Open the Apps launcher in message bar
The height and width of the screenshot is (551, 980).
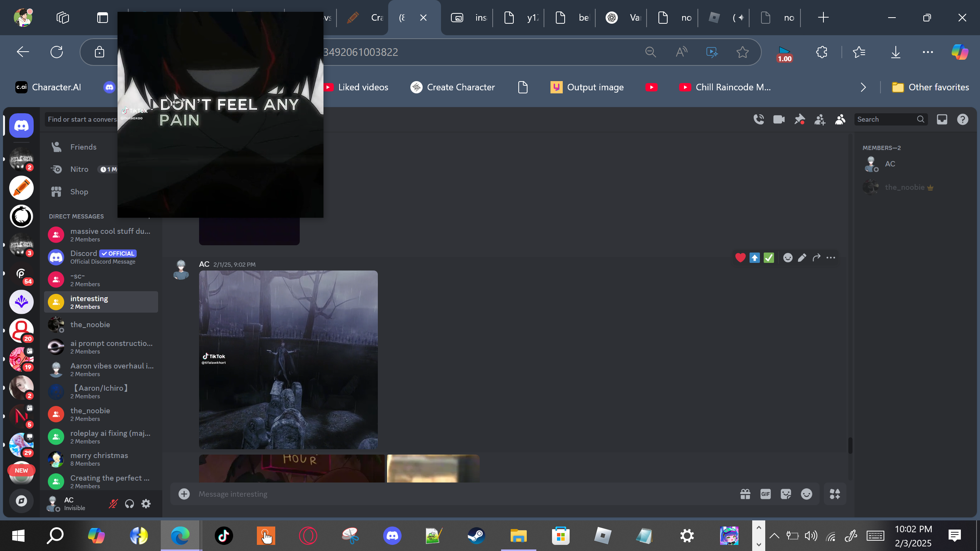click(835, 494)
